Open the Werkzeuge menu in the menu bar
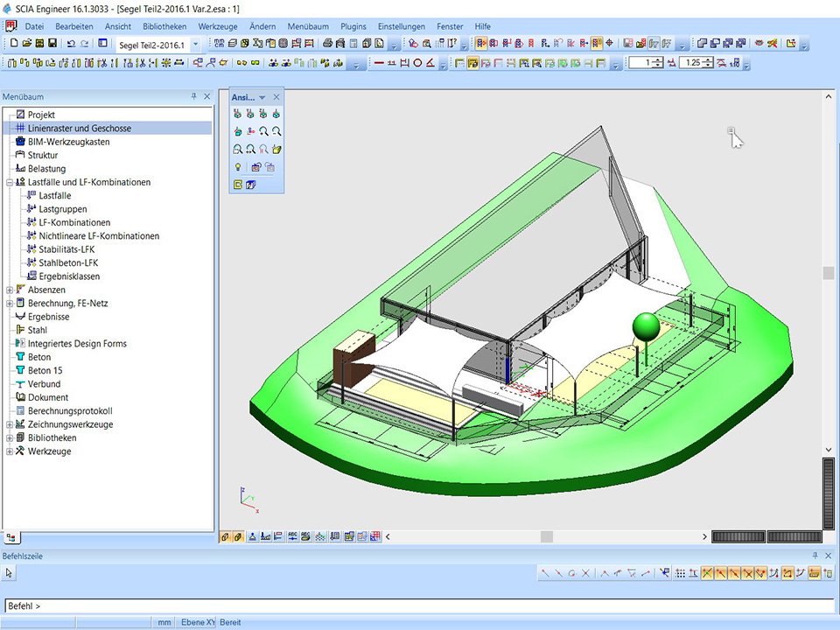This screenshot has width=840, height=630. 217,26
